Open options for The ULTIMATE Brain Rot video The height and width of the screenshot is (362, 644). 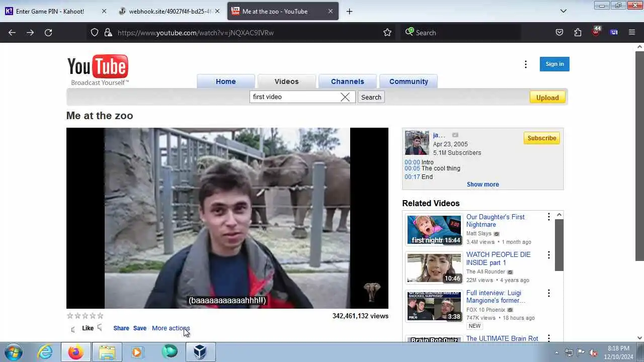point(548,338)
